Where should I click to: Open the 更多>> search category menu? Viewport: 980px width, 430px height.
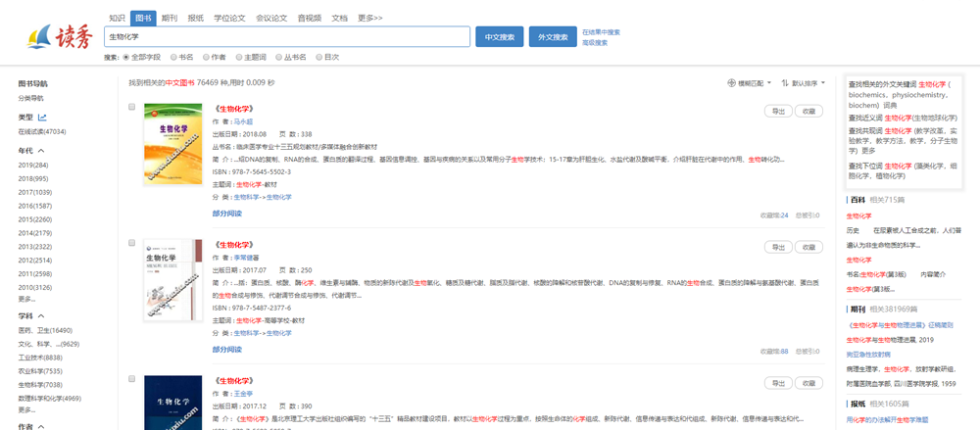(x=370, y=19)
